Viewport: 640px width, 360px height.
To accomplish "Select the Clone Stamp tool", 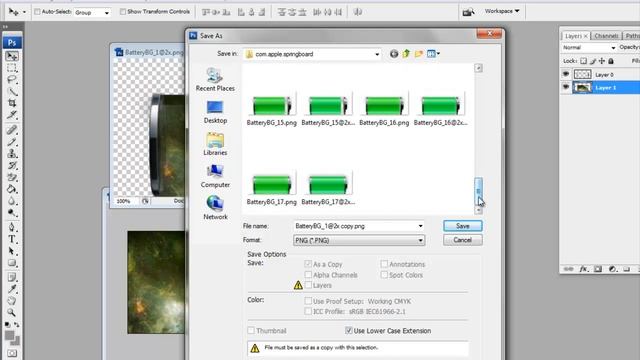I will tap(12, 153).
